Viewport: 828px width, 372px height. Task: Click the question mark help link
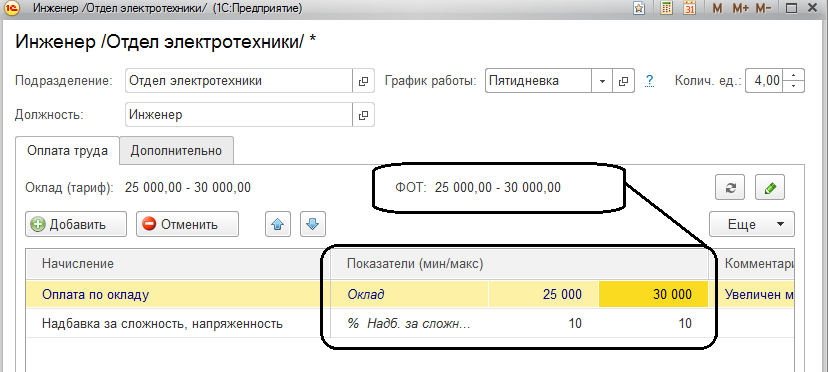(650, 81)
